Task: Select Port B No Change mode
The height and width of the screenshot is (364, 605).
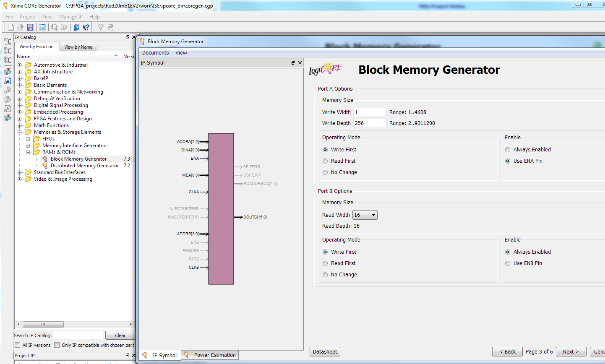Action: pos(325,275)
